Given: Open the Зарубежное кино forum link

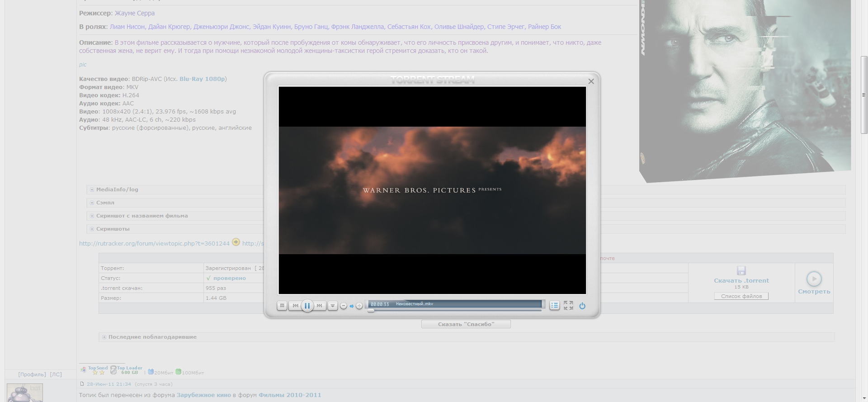Looking at the screenshot, I should (x=203, y=395).
